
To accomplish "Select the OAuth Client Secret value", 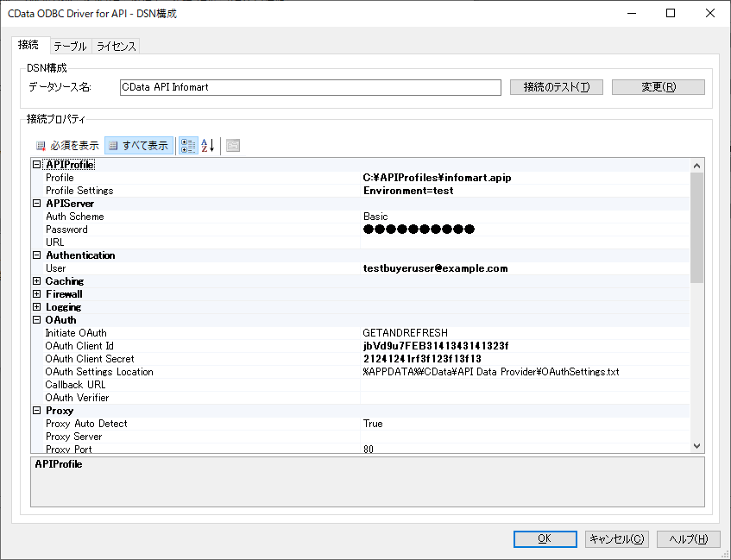I will pos(422,359).
